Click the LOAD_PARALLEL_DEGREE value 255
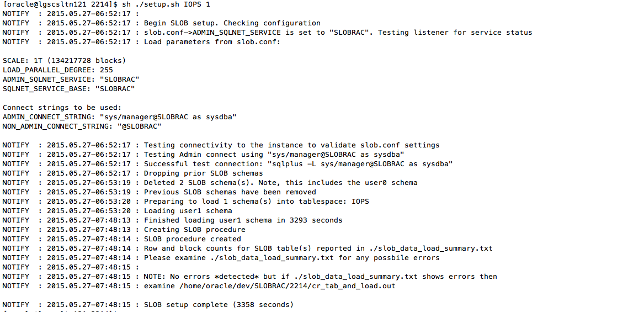This screenshot has height=312, width=644. pyautogui.click(x=106, y=70)
